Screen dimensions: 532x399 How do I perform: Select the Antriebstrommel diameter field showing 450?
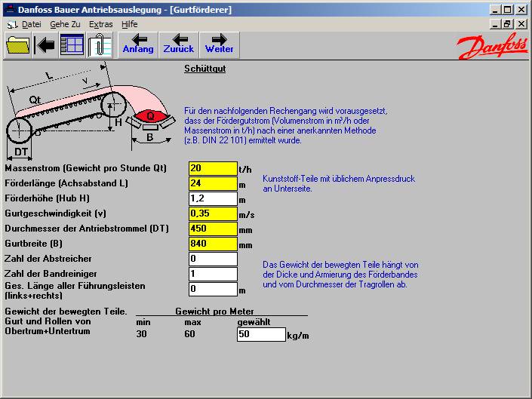(213, 229)
